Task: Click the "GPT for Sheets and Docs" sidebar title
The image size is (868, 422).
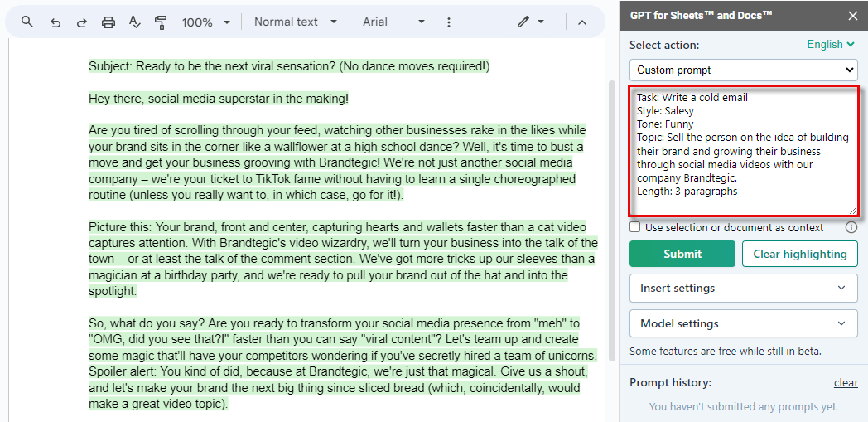Action: (702, 16)
